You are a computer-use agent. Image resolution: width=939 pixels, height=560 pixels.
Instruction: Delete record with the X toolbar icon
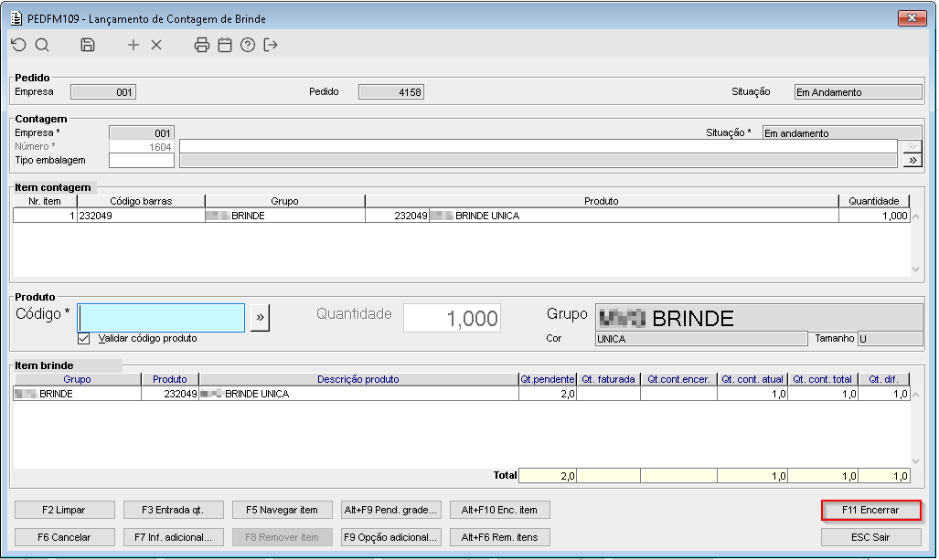tap(156, 45)
